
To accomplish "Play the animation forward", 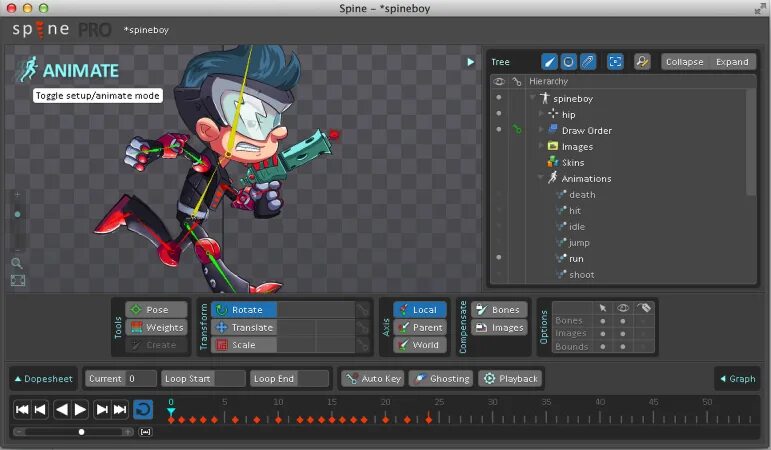I will tap(80, 410).
